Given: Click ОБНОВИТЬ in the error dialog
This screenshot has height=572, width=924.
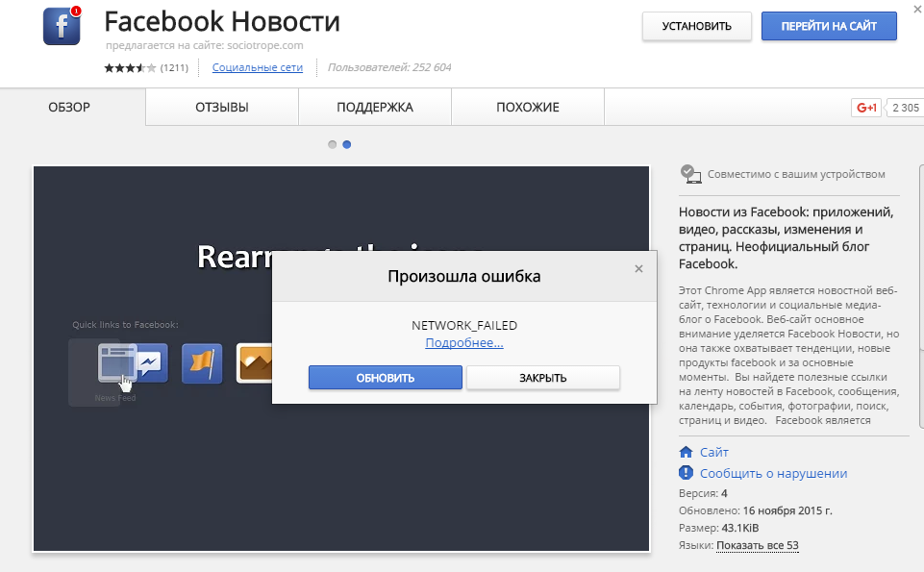Looking at the screenshot, I should pos(386,378).
